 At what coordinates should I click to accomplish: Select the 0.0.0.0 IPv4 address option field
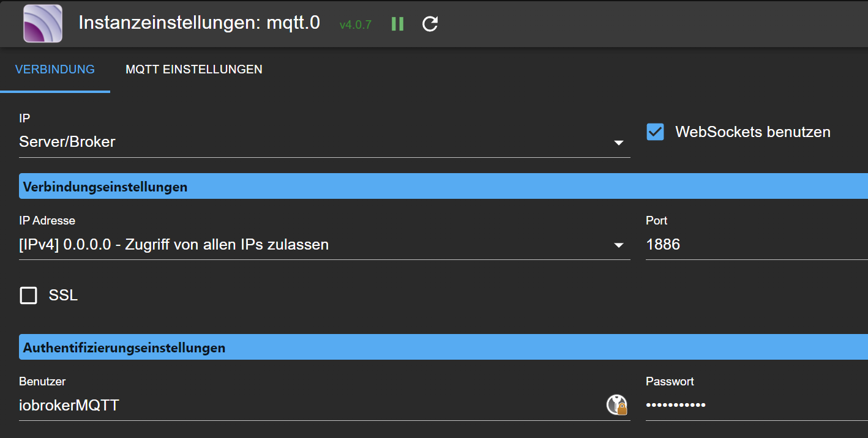[324, 245]
